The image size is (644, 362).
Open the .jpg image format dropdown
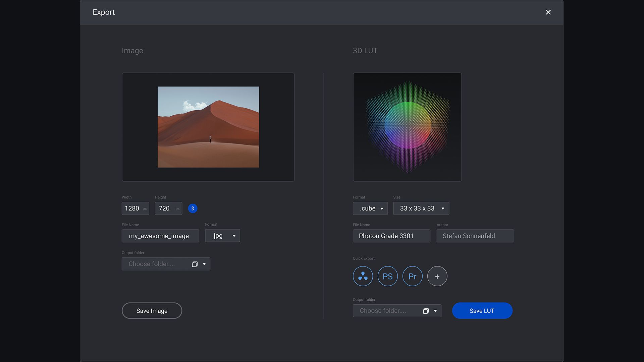tap(222, 236)
